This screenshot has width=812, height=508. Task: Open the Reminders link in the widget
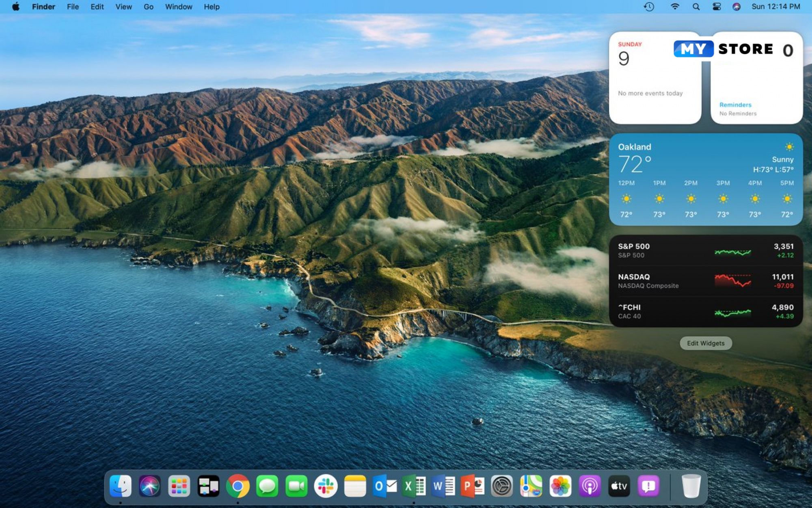point(735,105)
